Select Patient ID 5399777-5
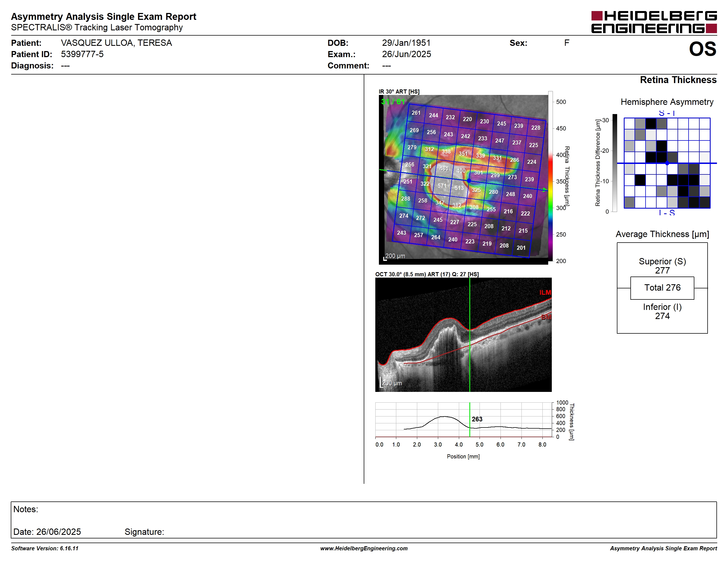 pos(82,54)
